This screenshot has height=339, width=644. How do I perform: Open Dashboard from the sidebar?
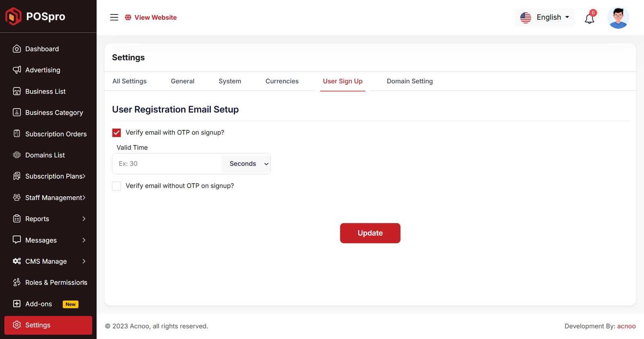(x=42, y=49)
